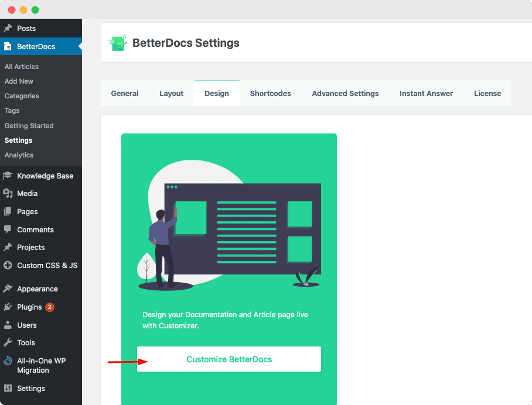Open the Projects menu label
Viewport: 532px width, 405px height.
(x=31, y=247)
